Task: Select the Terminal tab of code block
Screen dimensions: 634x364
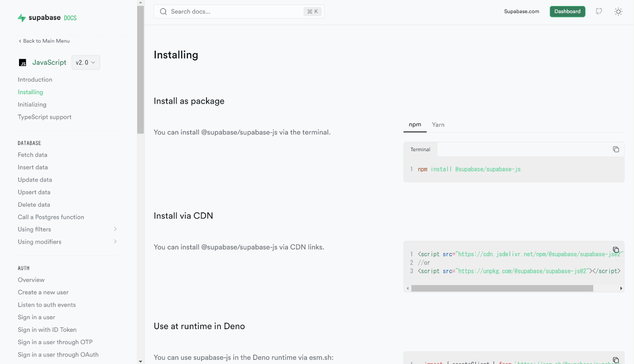Action: coord(420,149)
